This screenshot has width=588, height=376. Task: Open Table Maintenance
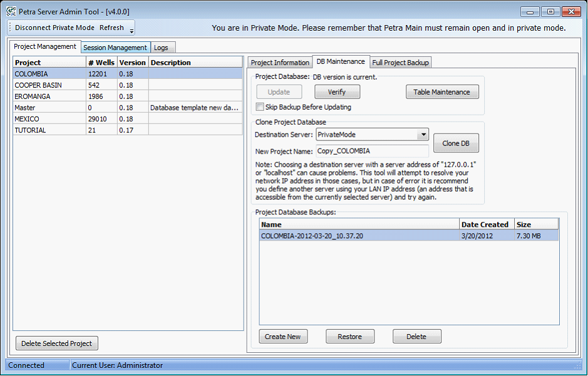point(441,92)
